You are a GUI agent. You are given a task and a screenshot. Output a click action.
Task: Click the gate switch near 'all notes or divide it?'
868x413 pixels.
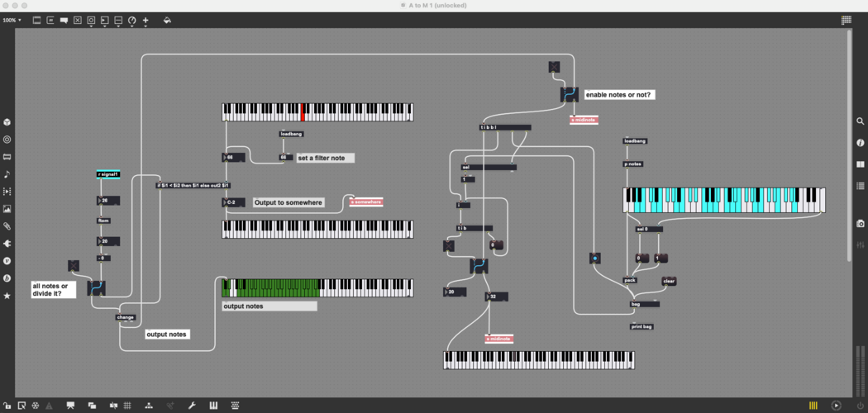pos(97,288)
